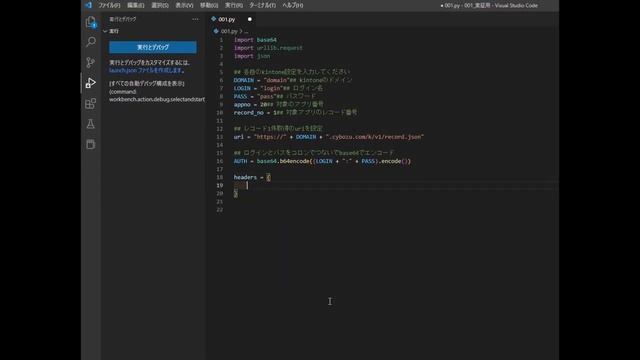Open the 実行 menu in menu bar
This screenshot has width=640, height=360.
tap(234, 5)
